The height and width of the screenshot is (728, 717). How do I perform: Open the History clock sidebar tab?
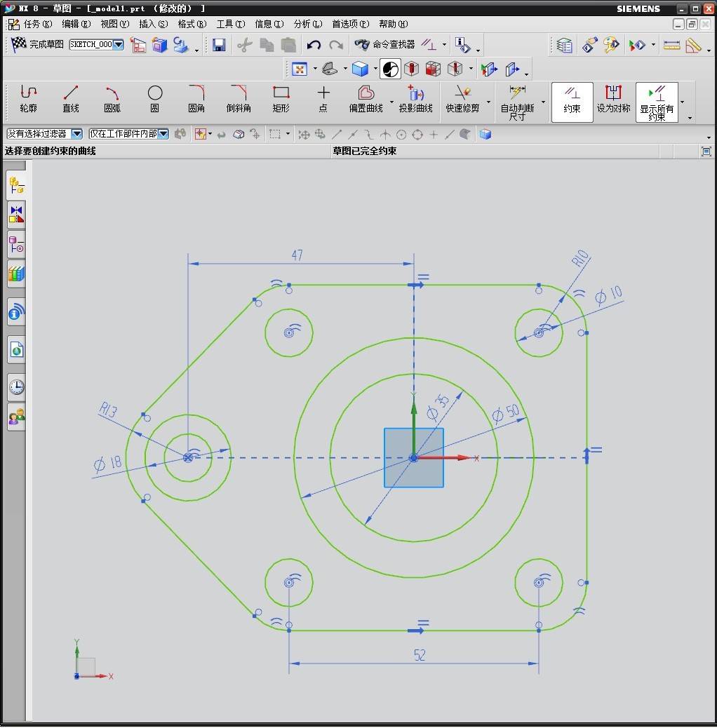tap(16, 386)
